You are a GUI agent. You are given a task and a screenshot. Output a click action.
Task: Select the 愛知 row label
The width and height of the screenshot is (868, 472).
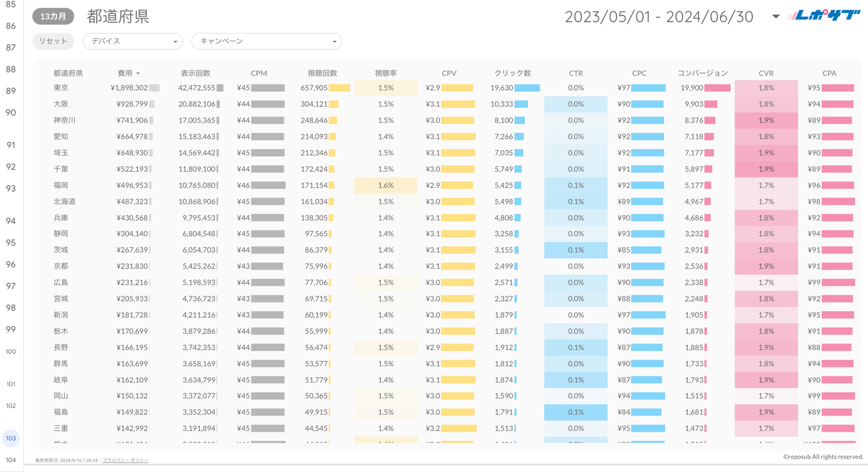click(61, 136)
